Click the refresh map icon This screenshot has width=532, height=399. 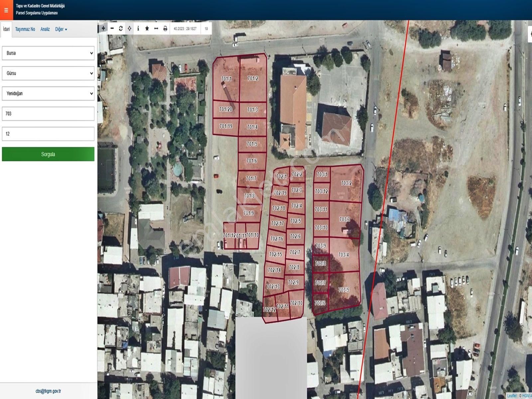tap(121, 29)
